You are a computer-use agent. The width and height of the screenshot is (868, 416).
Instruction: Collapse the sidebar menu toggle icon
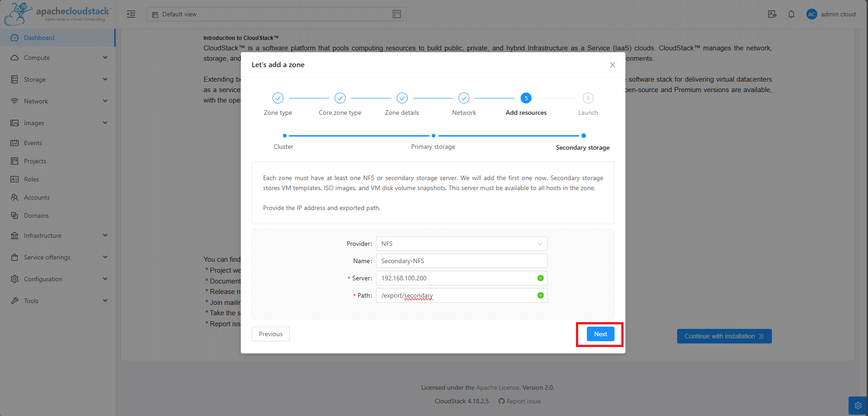131,14
